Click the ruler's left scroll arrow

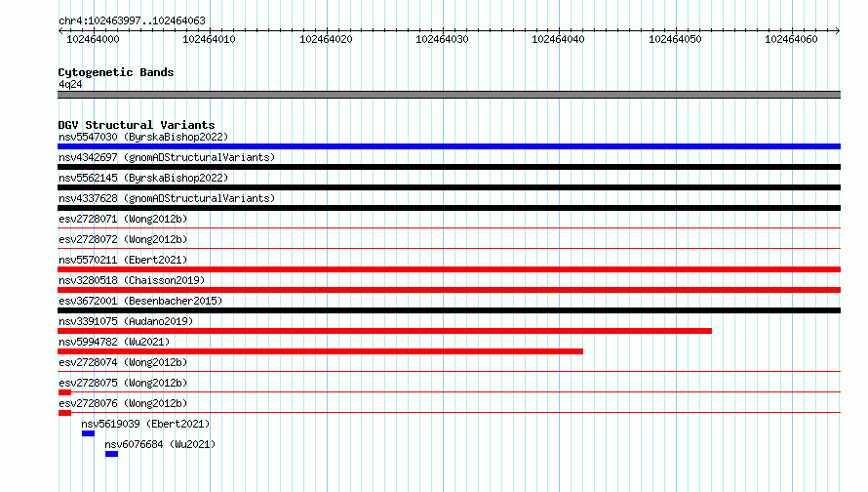[60, 30]
